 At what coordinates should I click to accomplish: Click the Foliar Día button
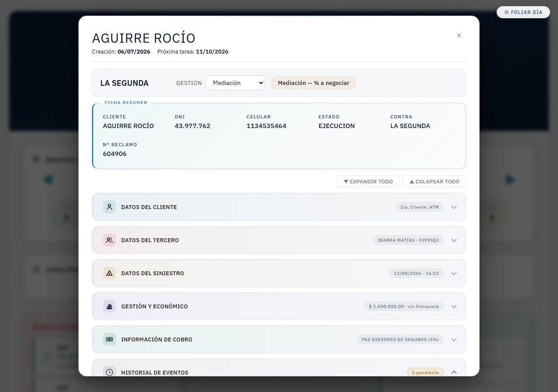coord(523,12)
